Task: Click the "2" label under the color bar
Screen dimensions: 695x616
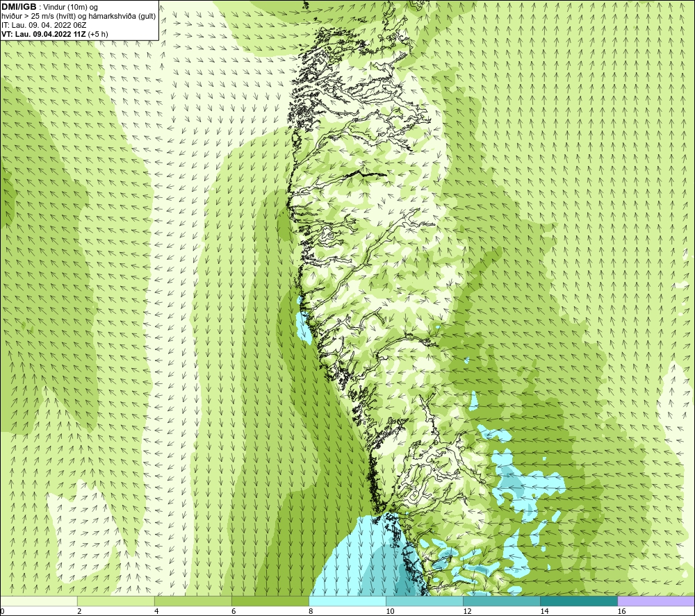Action: click(79, 611)
